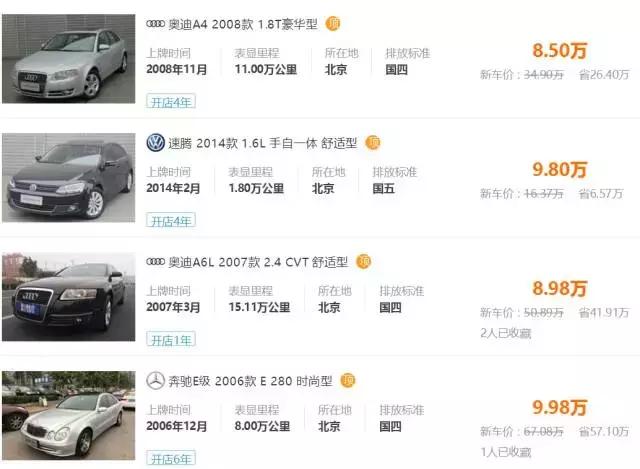640x469 pixels.
Task: Click the orange 顶 badge on 奥迪A6L listing
Action: click(x=363, y=262)
